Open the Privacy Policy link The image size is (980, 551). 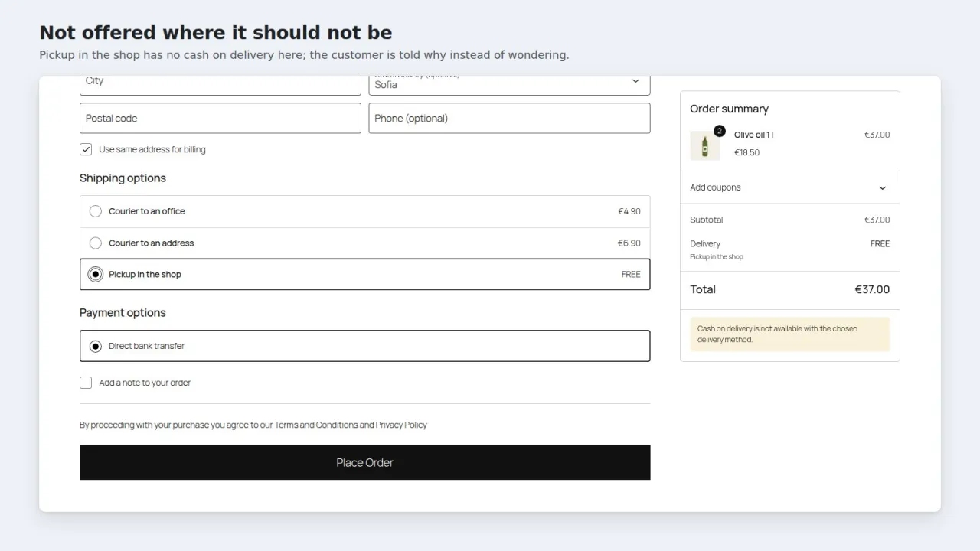click(x=401, y=425)
